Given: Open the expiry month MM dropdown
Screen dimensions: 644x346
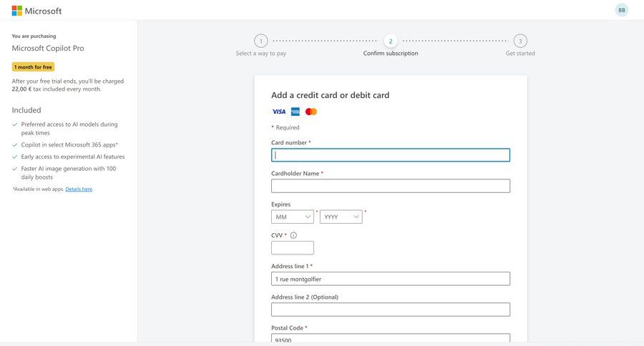Looking at the screenshot, I should pyautogui.click(x=293, y=217).
